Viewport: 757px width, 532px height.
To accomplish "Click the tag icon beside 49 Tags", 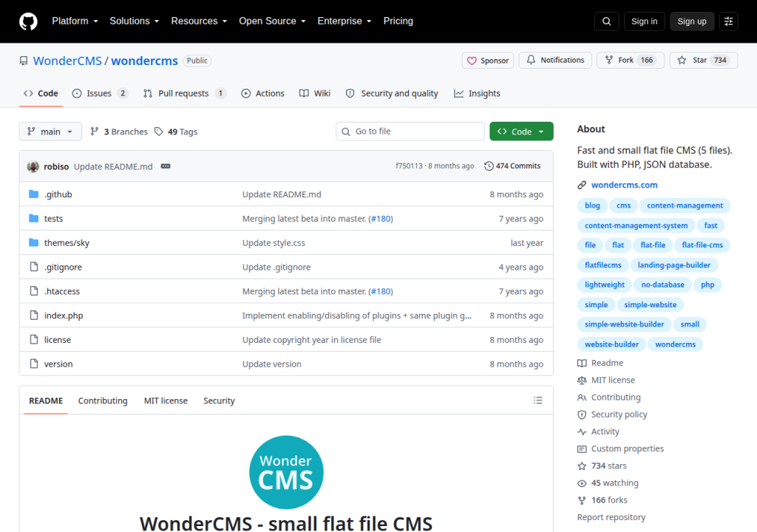I will [158, 132].
